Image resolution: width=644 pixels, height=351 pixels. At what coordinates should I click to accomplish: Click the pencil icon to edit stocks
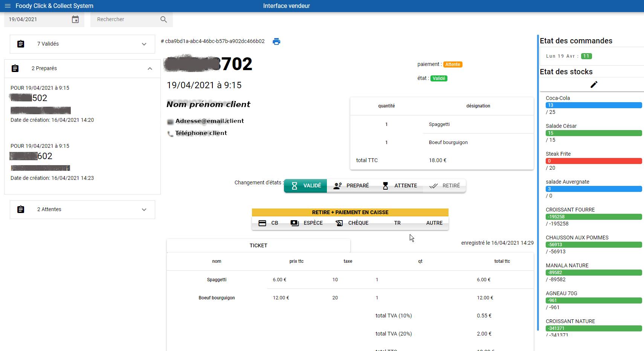pyautogui.click(x=594, y=85)
